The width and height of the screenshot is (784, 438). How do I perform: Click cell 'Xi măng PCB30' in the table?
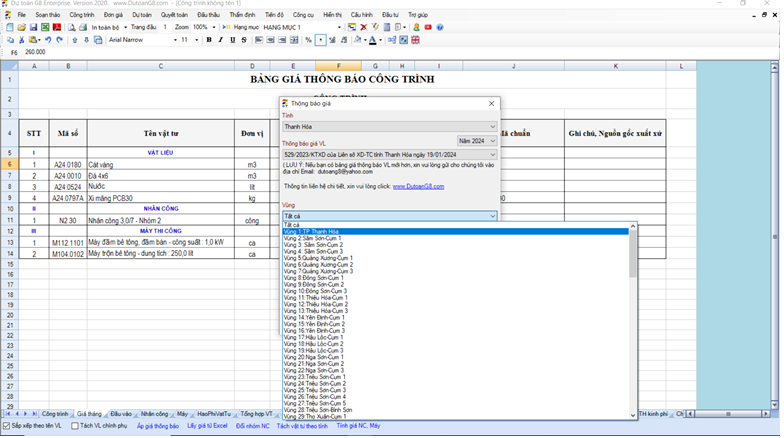click(x=161, y=199)
